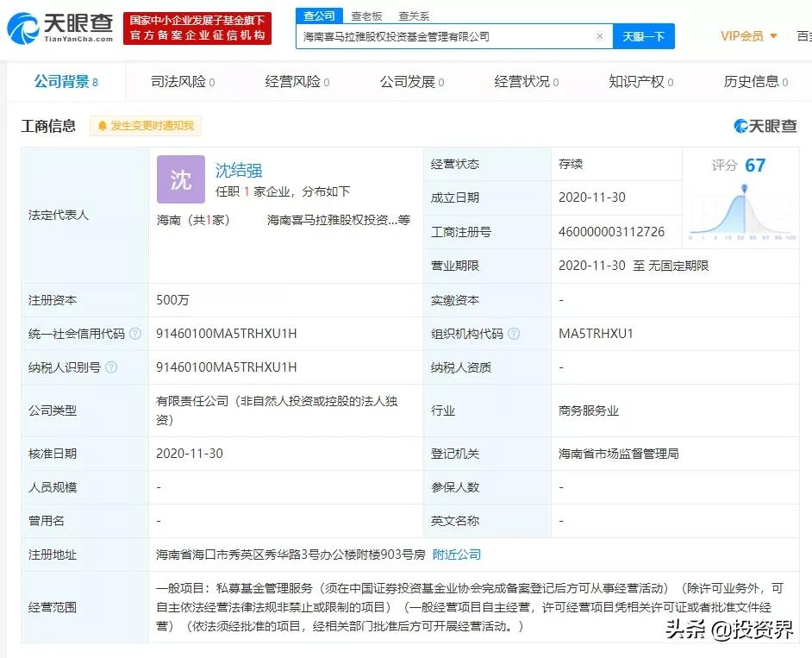Click the 附近公司 link
Screen dimensions: 812x658
click(457, 555)
